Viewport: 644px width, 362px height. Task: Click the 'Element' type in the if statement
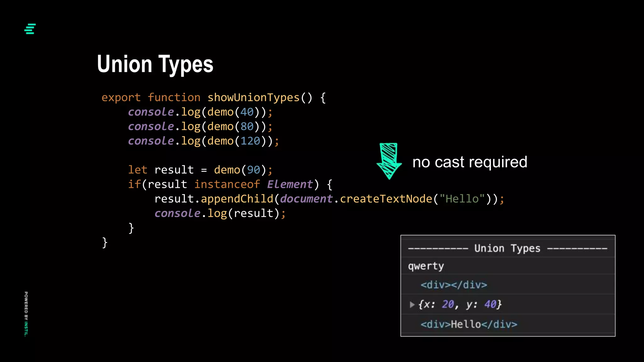pyautogui.click(x=290, y=184)
